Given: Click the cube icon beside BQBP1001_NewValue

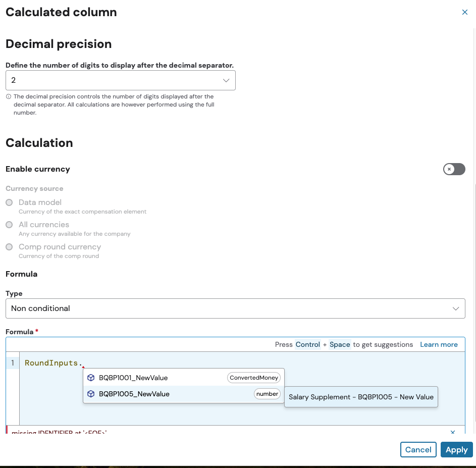Looking at the screenshot, I should [91, 378].
